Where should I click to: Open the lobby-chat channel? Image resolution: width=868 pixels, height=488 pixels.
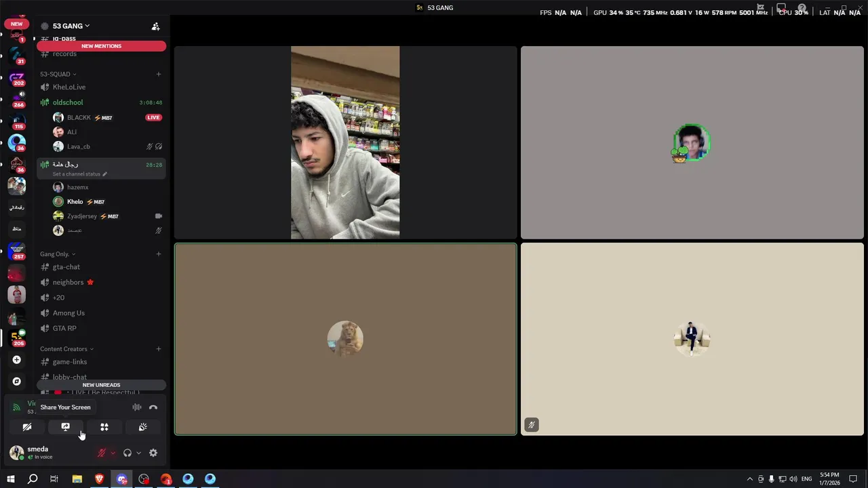[x=102, y=376]
